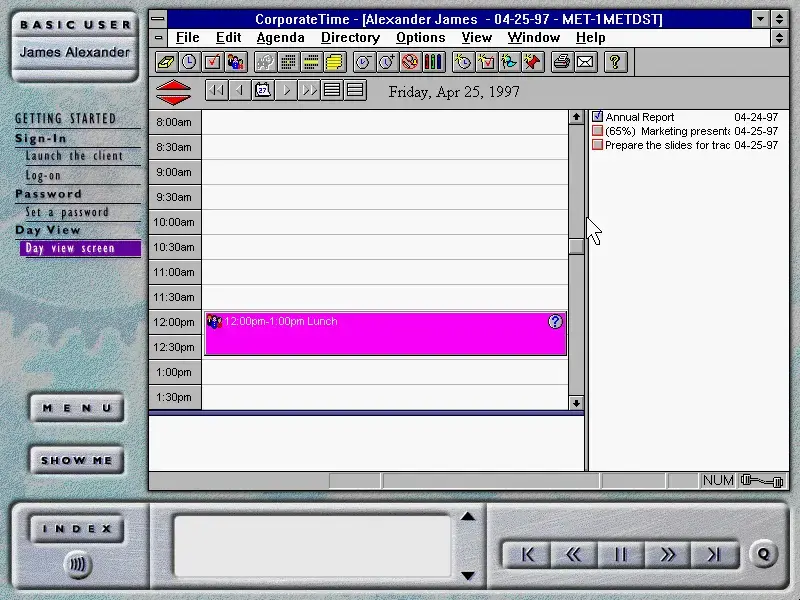Select the 12:00pm-1:00pm Lunch event

pos(385,334)
